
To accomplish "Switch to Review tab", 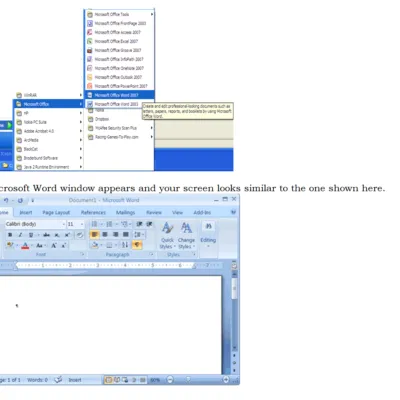I will tap(154, 213).
